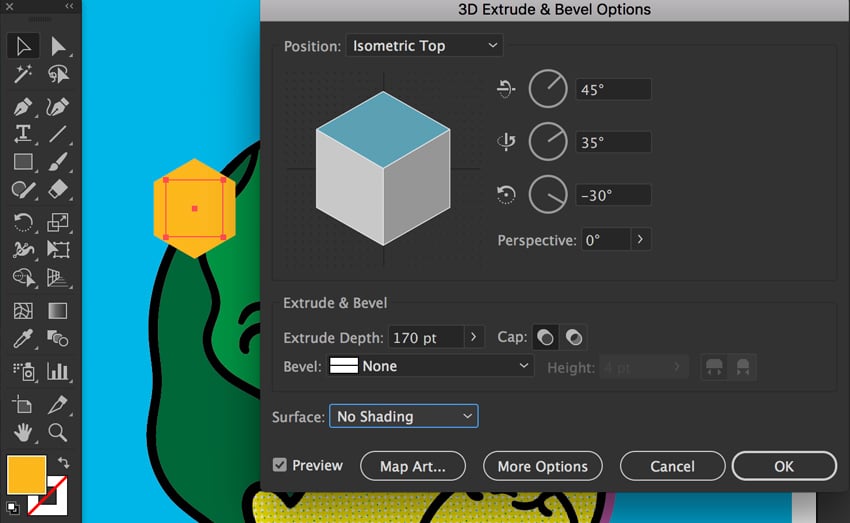This screenshot has height=523, width=850.
Task: Select the Curvature tool
Action: pos(57,106)
